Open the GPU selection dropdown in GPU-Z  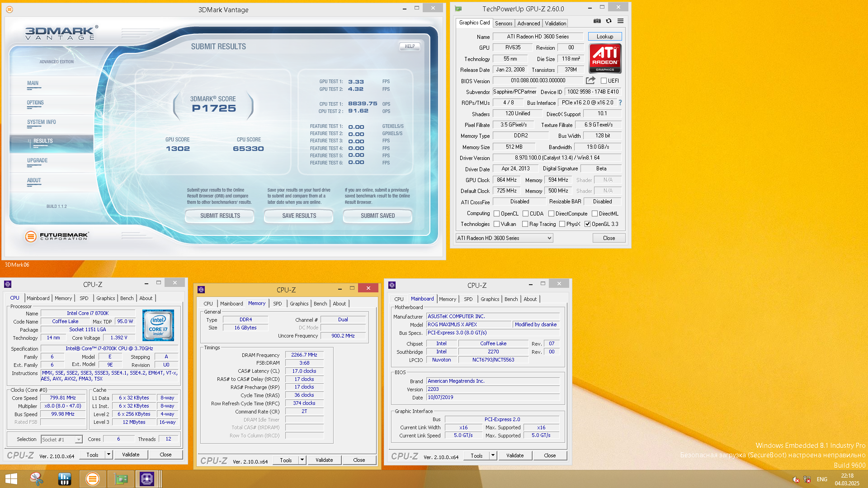[504, 238]
